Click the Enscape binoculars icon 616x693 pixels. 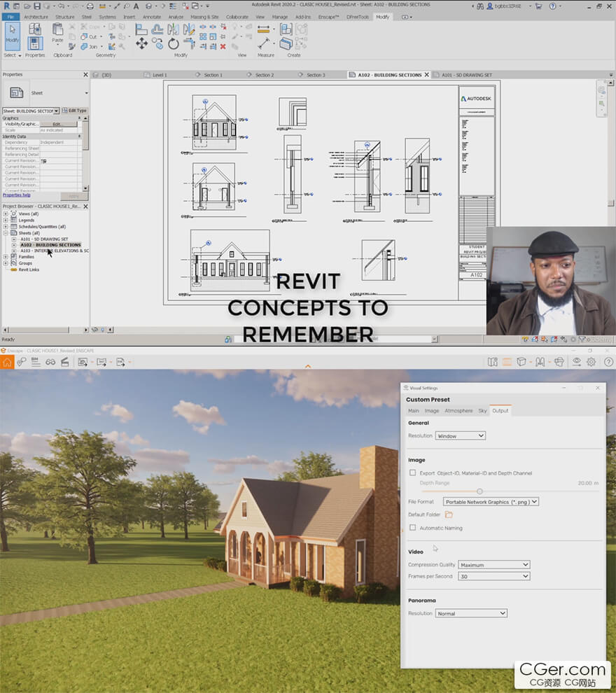[50, 363]
